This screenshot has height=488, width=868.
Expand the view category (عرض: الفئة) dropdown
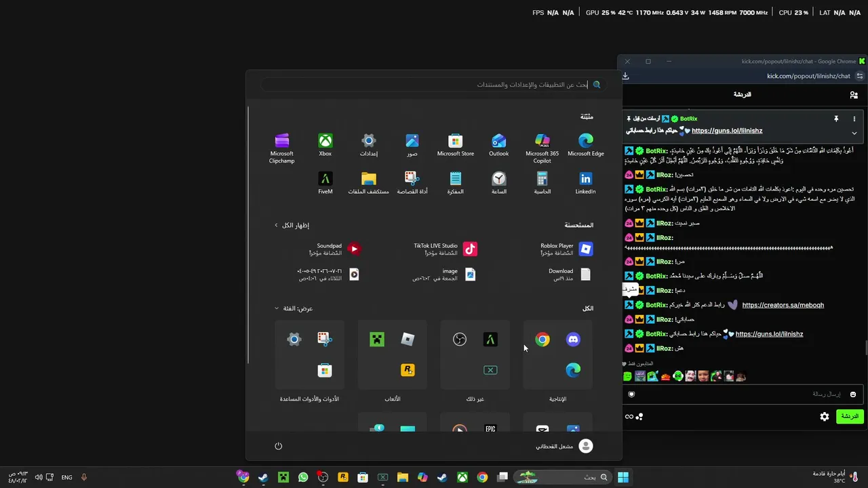294,308
